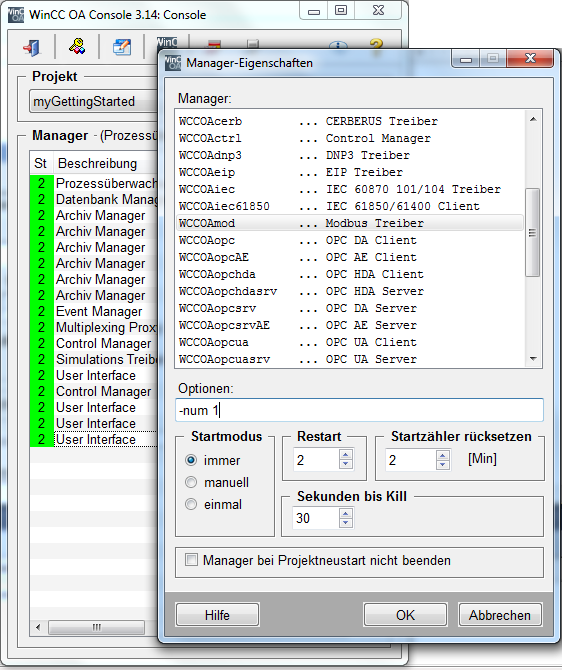Select WCCOAopcsrv OPC DA Server
Screen dimensions: 562x670
(x=350, y=308)
